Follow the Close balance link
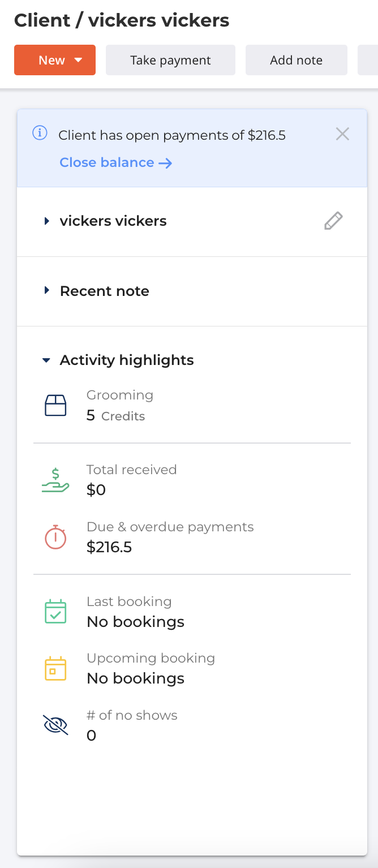 click(x=115, y=163)
